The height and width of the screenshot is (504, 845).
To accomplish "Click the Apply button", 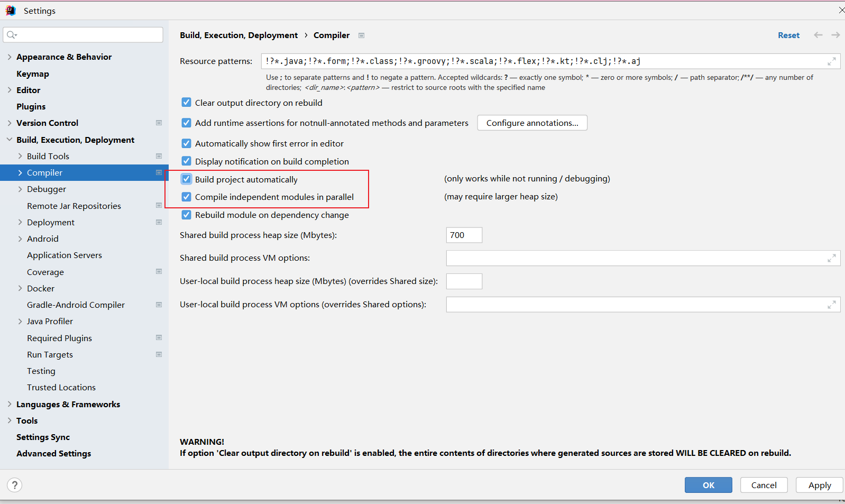I will tap(820, 485).
